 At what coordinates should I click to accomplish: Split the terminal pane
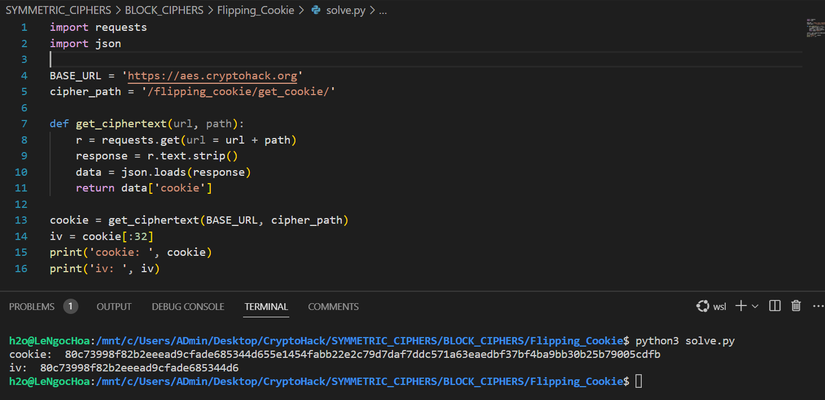coord(774,306)
